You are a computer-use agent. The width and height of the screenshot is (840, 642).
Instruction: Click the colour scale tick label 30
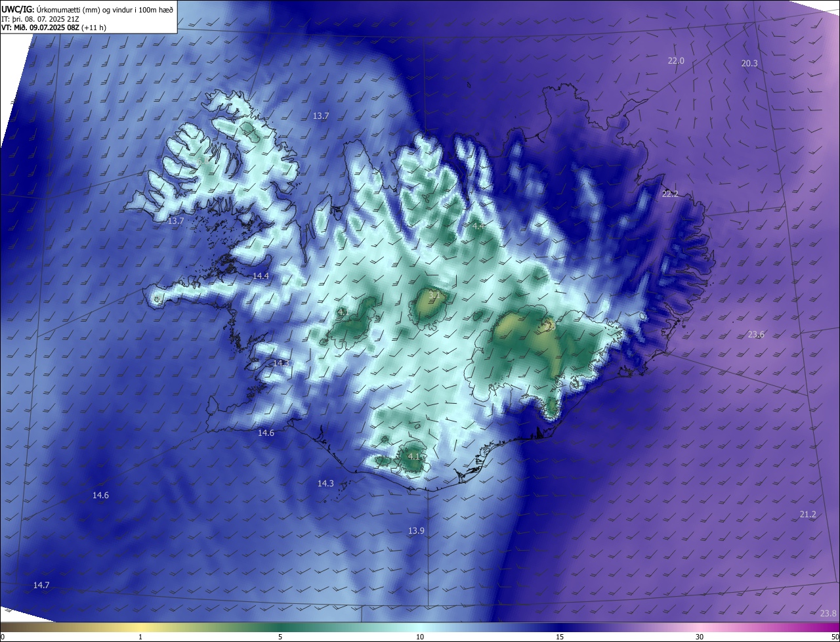click(700, 637)
